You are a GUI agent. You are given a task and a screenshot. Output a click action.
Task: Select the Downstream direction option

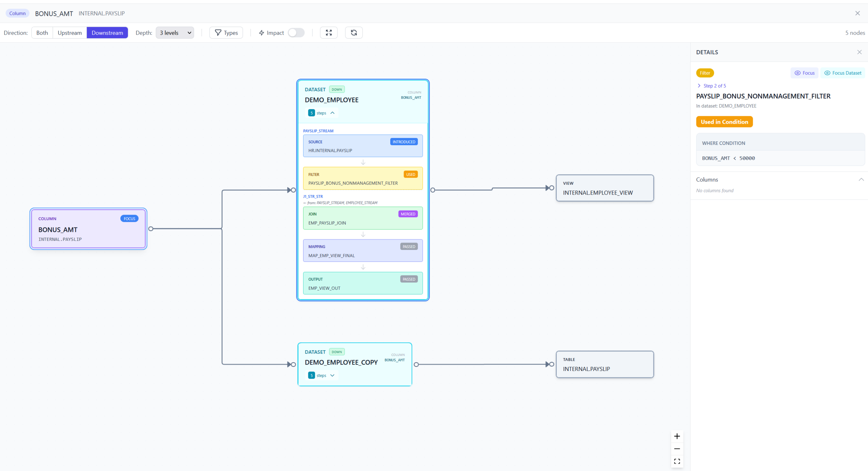pyautogui.click(x=107, y=33)
